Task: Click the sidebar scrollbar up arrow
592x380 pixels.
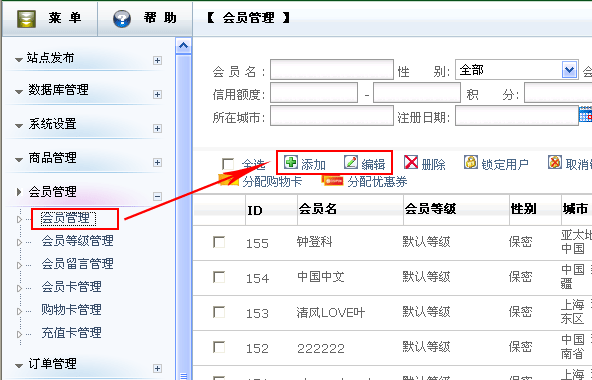Action: 183,46
